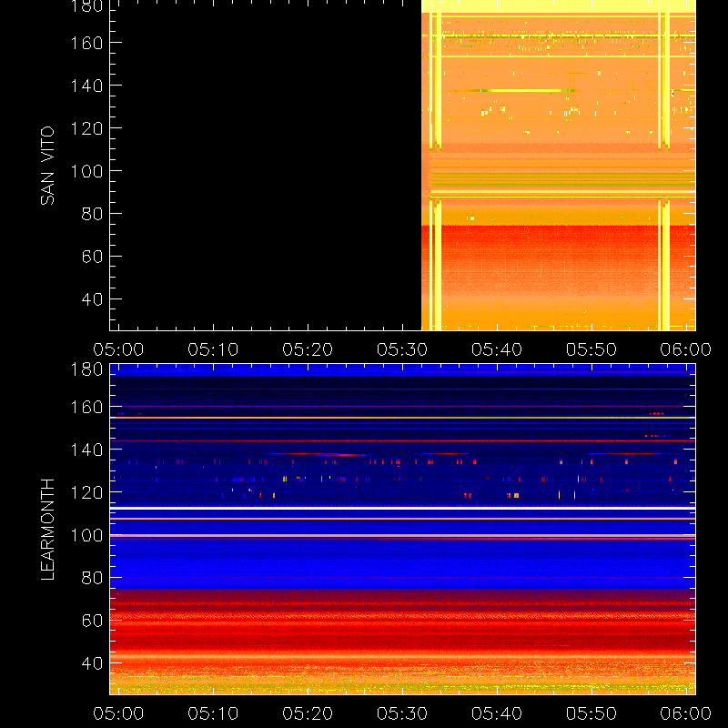Click the orange San Vito spectrogram data region
The image size is (728, 728).
pyautogui.click(x=559, y=165)
